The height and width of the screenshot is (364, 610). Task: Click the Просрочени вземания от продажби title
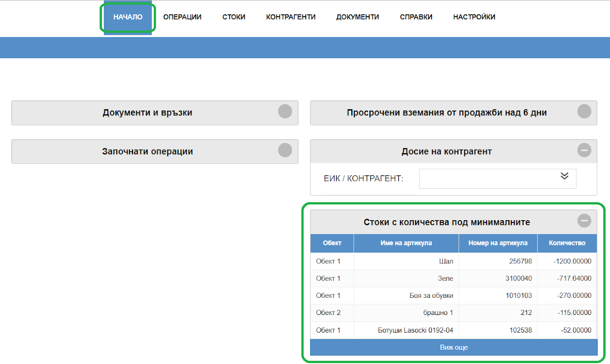click(x=447, y=113)
